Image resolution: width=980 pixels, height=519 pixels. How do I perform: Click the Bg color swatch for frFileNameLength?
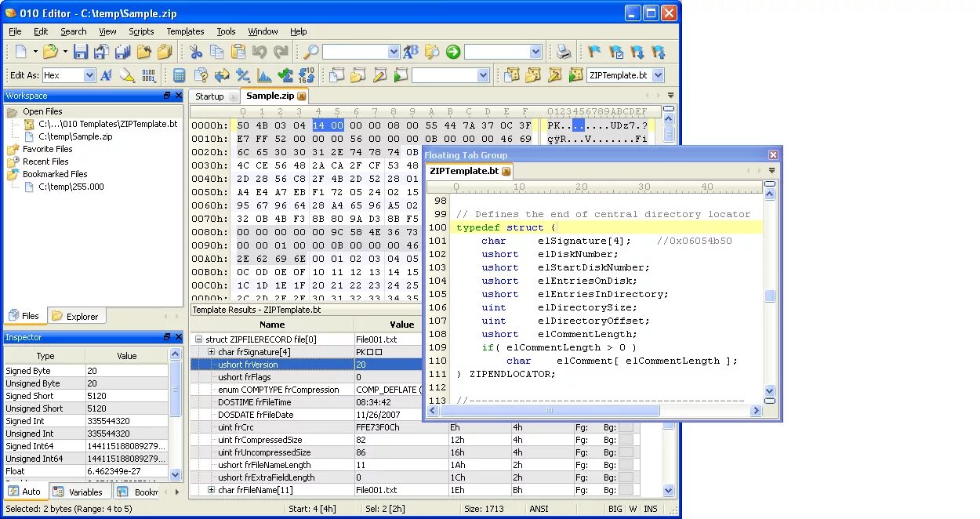pyautogui.click(x=626, y=465)
